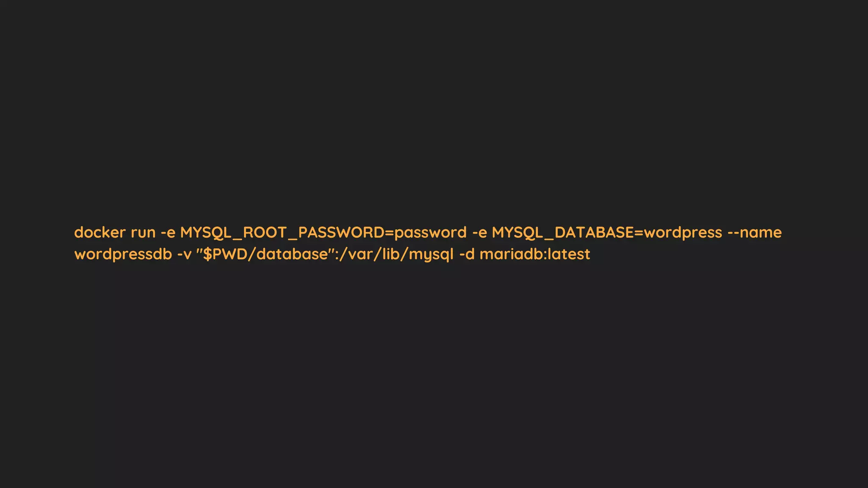
Task: Click the first "-e" flag after run
Action: (168, 233)
